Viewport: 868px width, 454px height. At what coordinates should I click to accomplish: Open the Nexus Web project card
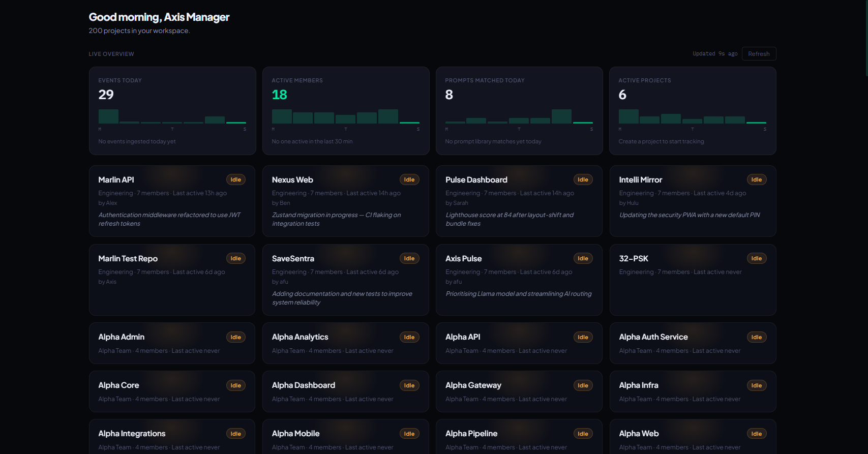[346, 201]
